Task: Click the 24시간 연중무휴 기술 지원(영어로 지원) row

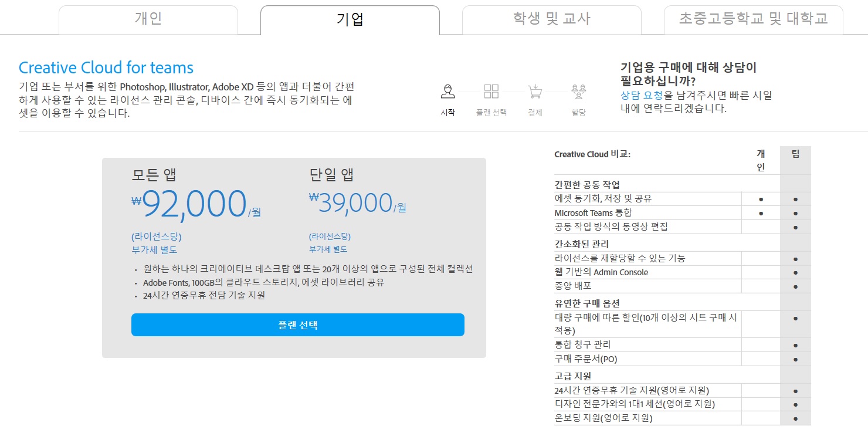Action: (682, 391)
